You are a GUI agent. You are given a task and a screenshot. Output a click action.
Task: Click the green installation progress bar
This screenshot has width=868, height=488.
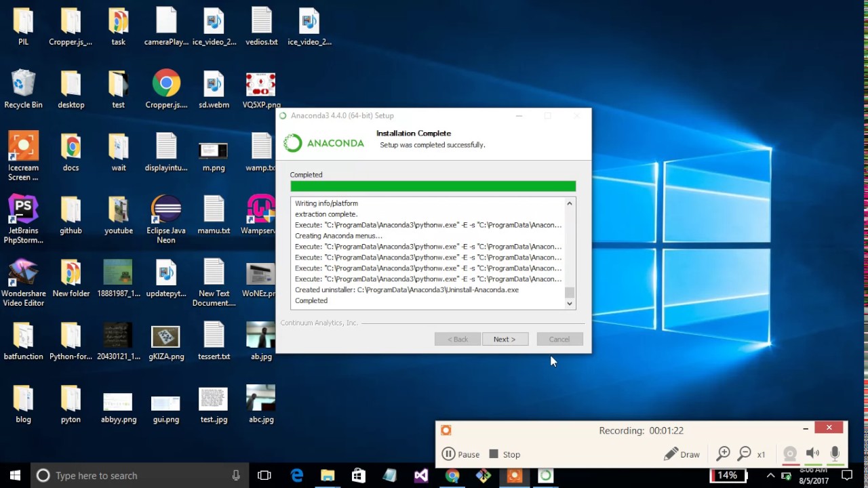433,186
